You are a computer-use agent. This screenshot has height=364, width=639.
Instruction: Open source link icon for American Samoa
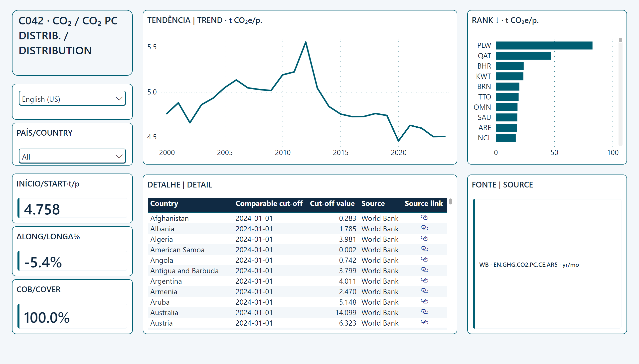coord(424,249)
